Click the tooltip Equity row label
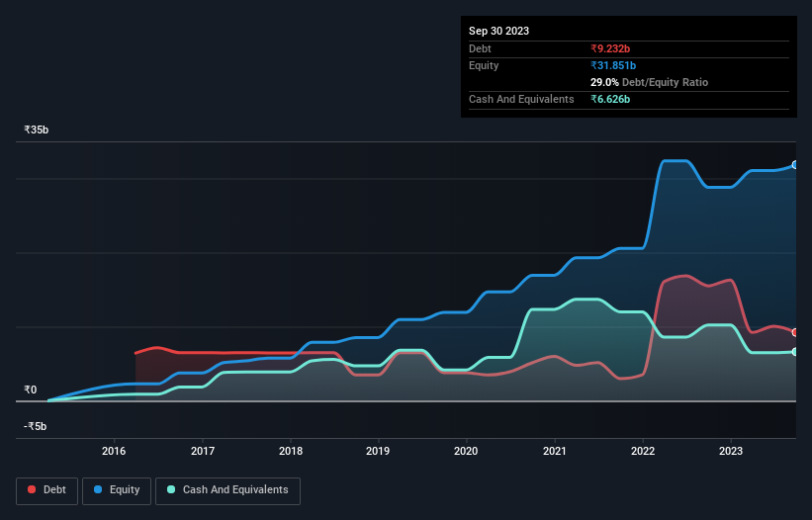The image size is (812, 520). tap(484, 65)
